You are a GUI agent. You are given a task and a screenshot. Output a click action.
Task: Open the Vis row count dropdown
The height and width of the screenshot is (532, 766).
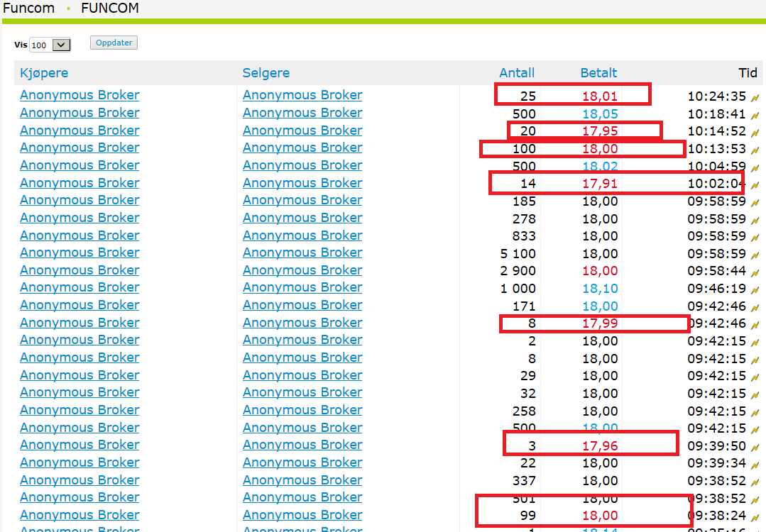(50, 45)
